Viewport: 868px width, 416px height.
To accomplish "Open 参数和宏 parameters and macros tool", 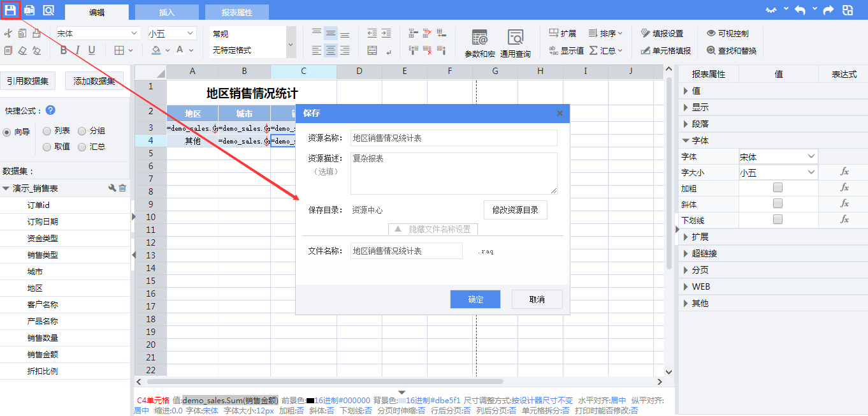I will 479,43.
